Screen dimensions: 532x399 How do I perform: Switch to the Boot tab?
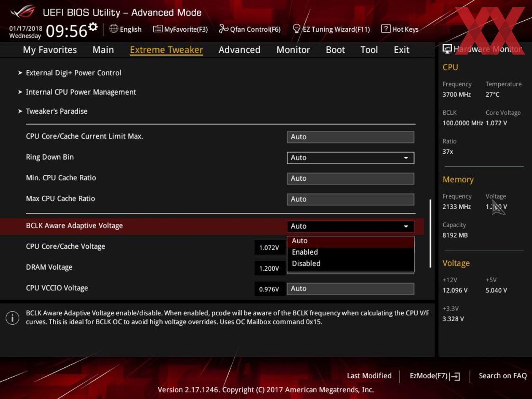click(335, 50)
